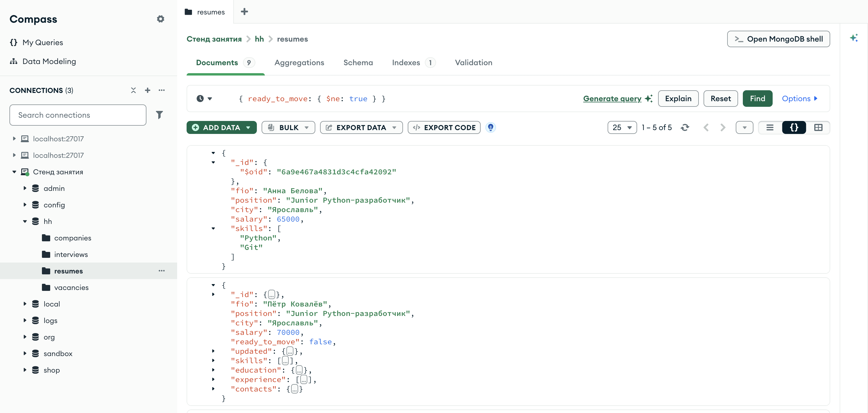Click the Find button
This screenshot has width=868, height=413.
[x=758, y=99]
